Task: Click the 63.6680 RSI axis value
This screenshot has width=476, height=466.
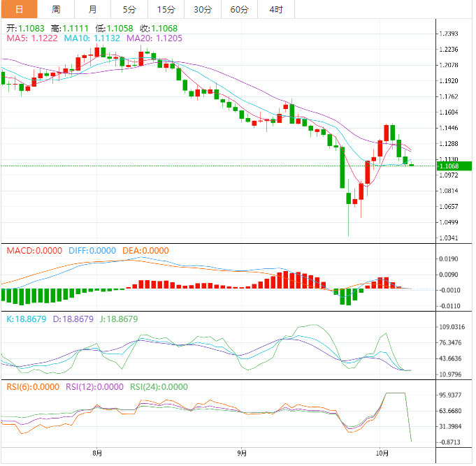Action: 451,411
